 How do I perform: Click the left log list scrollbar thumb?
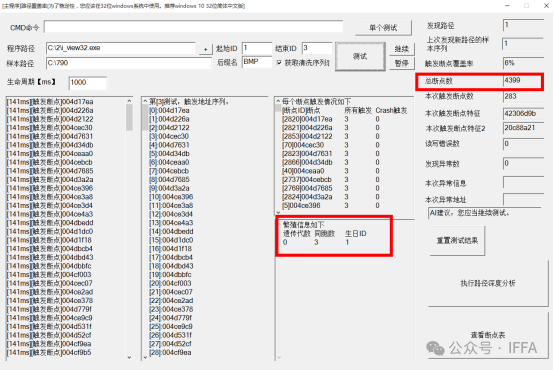point(129,117)
